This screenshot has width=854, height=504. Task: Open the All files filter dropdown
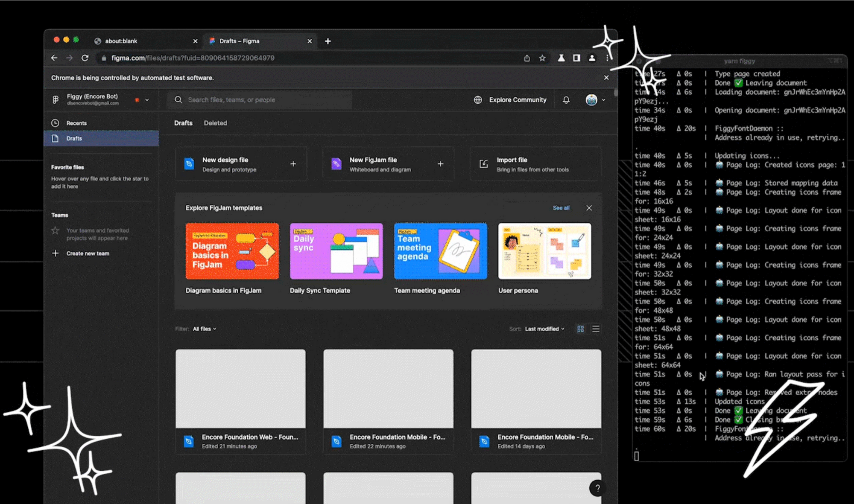tap(205, 329)
